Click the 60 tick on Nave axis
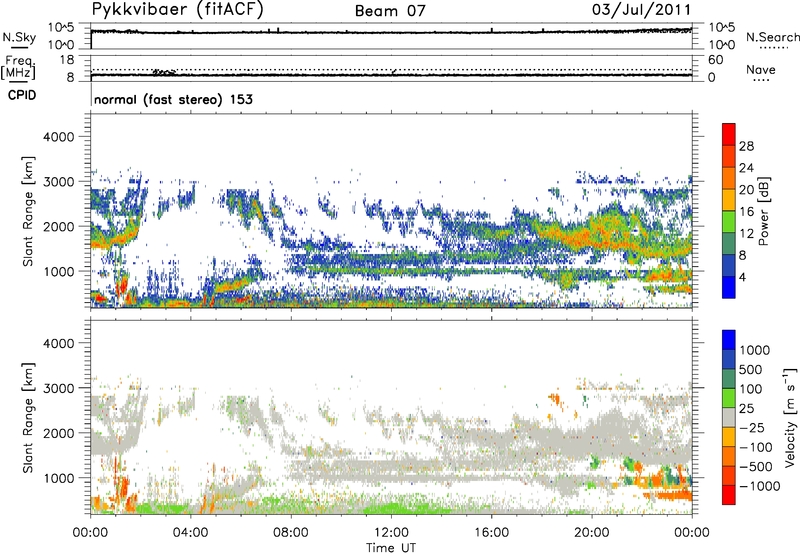The height and width of the screenshot is (554, 800). point(715,60)
